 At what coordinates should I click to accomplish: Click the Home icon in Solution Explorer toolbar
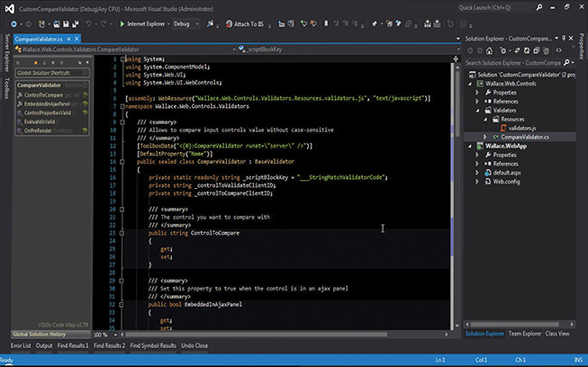tap(491, 52)
